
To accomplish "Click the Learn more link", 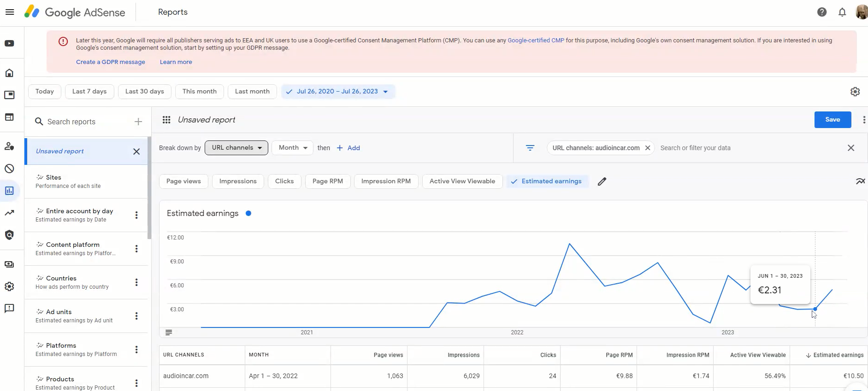I will 176,62.
